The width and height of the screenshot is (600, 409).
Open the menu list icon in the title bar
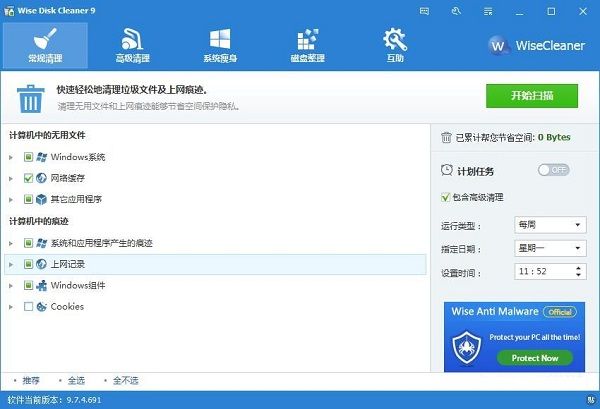coord(488,11)
